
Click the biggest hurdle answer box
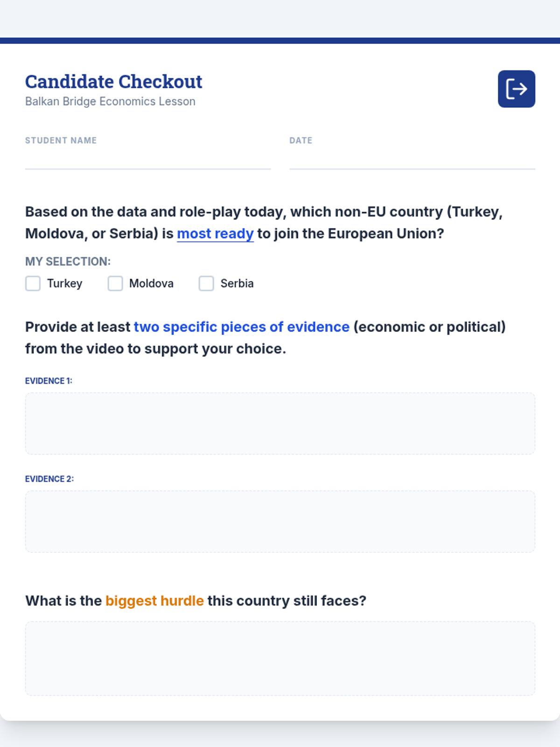point(280,658)
